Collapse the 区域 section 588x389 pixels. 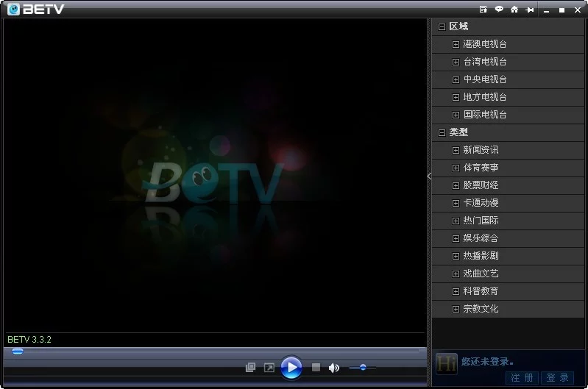point(442,26)
